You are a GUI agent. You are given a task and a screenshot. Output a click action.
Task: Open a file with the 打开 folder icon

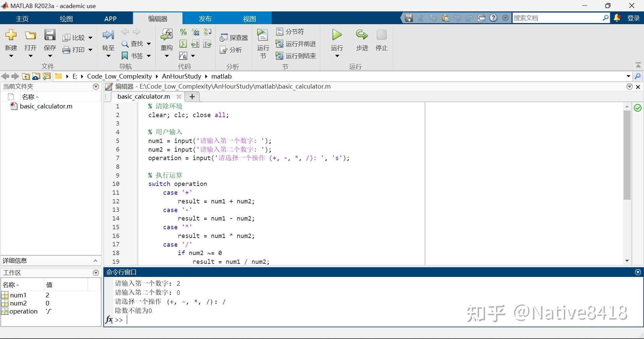30,35
